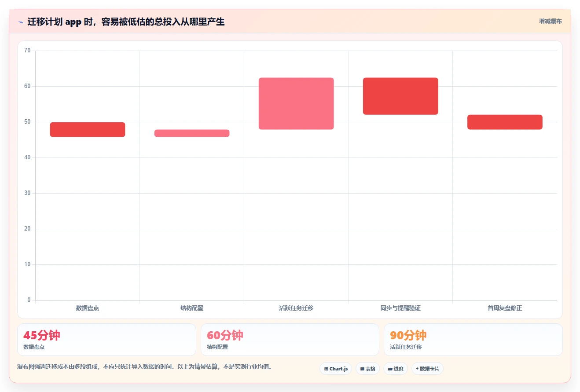580x392 pixels.
Task: Open the 45分钟 数据盘点 stat card
Action: [x=106, y=340]
